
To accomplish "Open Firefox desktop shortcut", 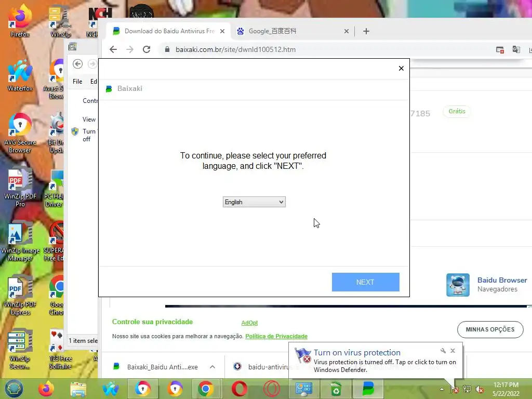I will click(20, 20).
